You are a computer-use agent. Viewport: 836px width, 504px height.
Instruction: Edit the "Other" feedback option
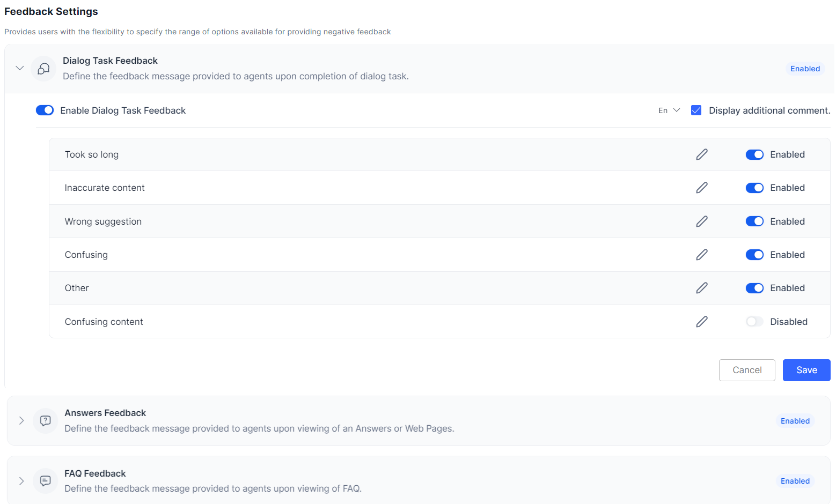point(701,288)
